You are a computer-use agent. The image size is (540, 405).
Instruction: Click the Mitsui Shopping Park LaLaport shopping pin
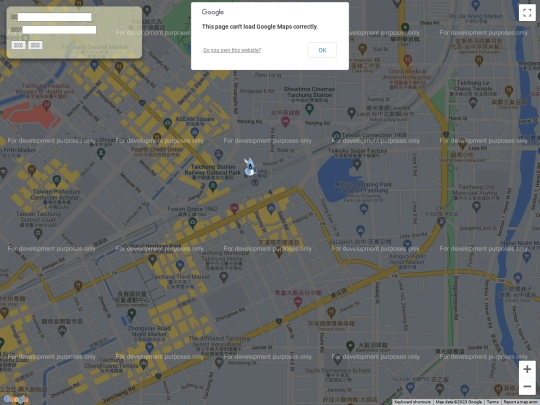click(364, 208)
